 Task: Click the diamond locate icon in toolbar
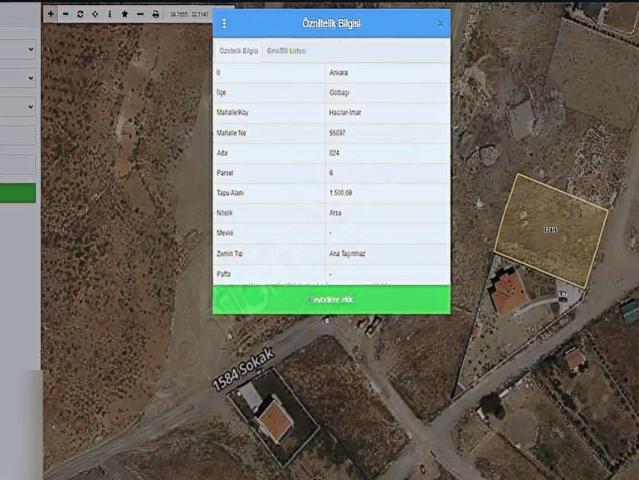pos(94,14)
